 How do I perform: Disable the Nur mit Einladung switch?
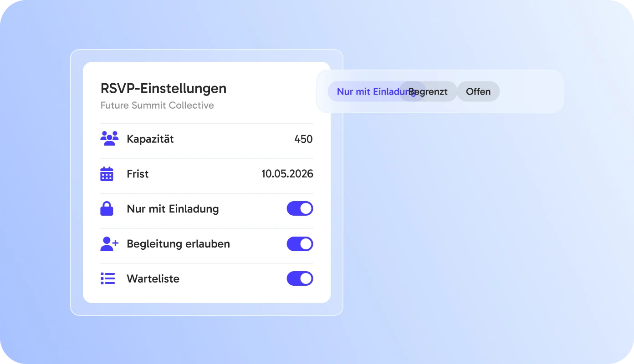click(300, 208)
